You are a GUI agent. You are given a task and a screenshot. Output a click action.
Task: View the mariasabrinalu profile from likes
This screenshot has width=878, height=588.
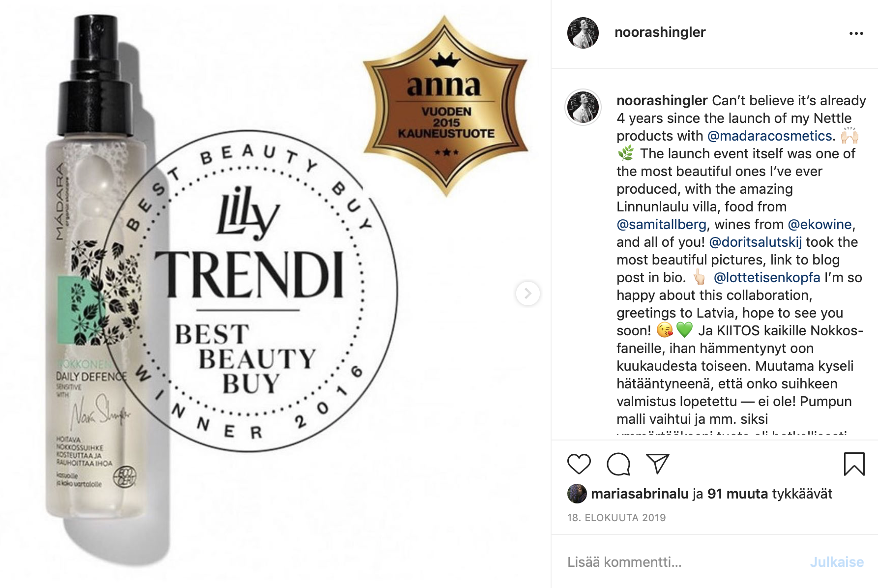[640, 494]
